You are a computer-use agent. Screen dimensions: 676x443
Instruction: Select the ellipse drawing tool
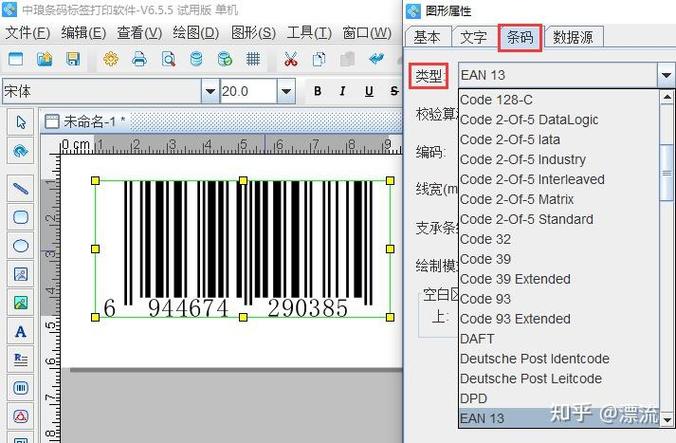[x=21, y=246]
